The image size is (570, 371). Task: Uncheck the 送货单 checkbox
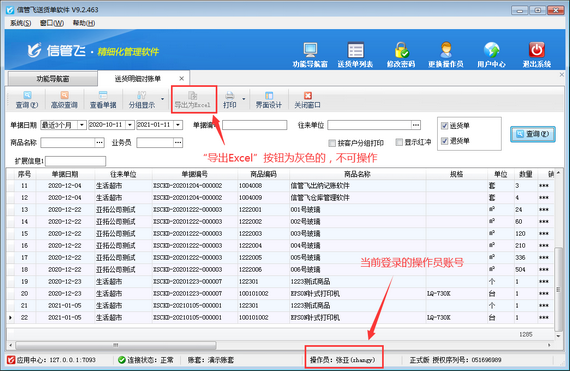pos(444,126)
